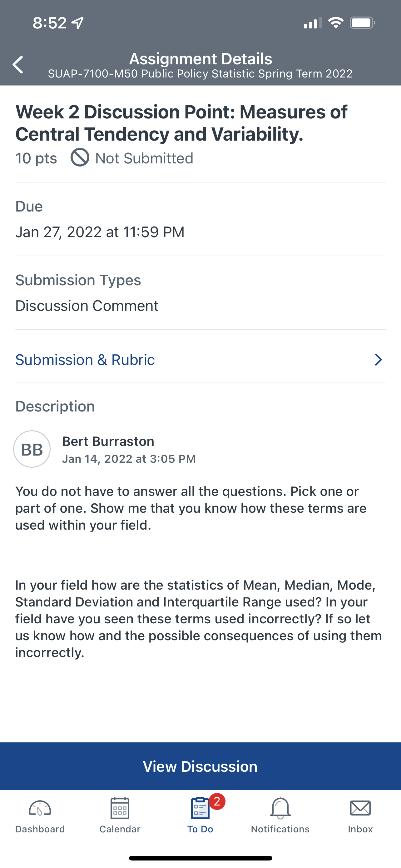The width and height of the screenshot is (401, 868).
Task: Tap the BB avatar circle
Action: [x=32, y=449]
